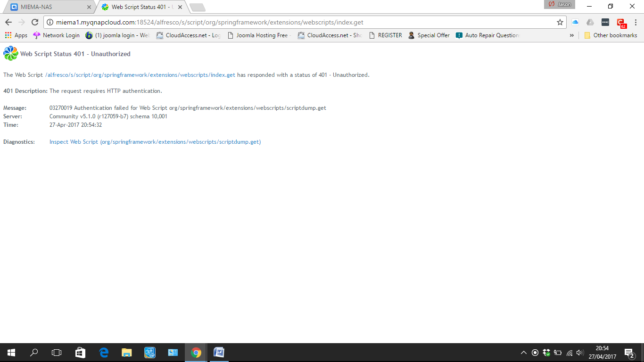
Task: Click the browser reload page icon
Action: [x=34, y=22]
